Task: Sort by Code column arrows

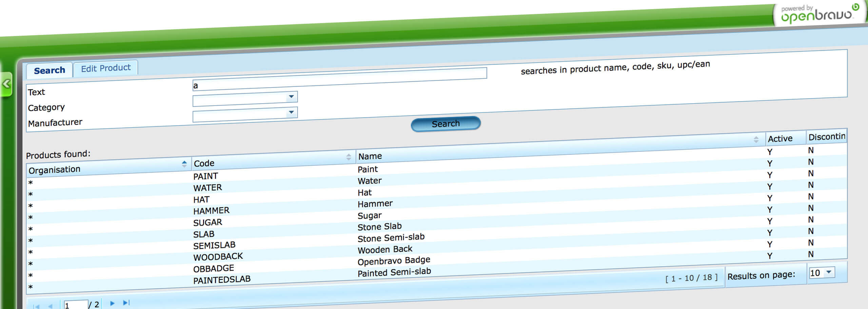Action: (349, 157)
